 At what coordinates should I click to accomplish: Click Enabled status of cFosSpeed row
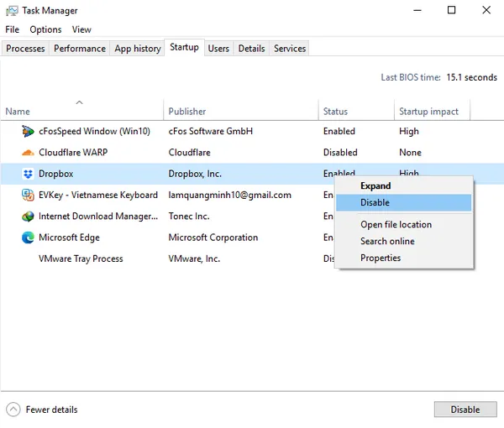pos(339,131)
